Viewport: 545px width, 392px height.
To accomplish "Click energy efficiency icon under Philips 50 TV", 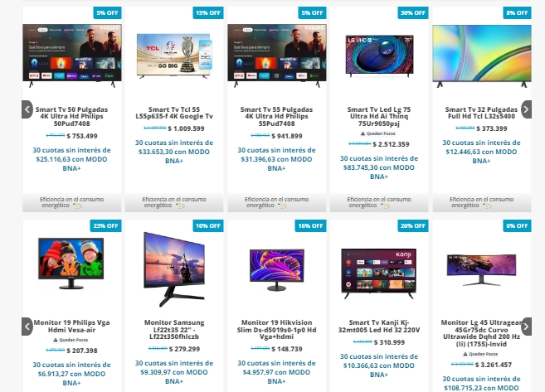I will [x=77, y=206].
